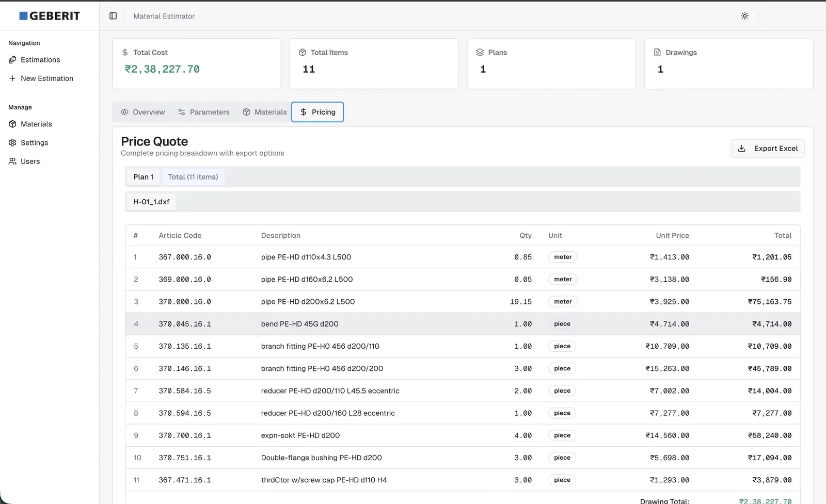Click branch fitting PE-HO 456 d200/200
The height and width of the screenshot is (504, 826).
[322, 368]
